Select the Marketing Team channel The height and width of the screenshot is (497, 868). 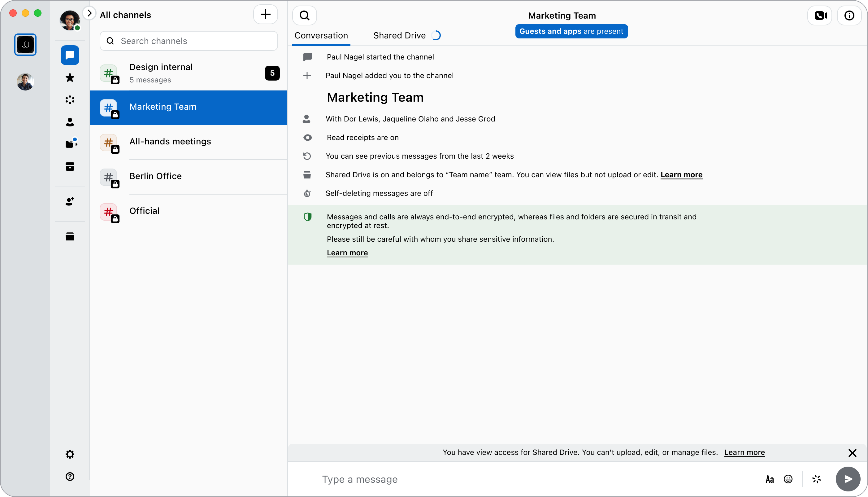(x=189, y=108)
